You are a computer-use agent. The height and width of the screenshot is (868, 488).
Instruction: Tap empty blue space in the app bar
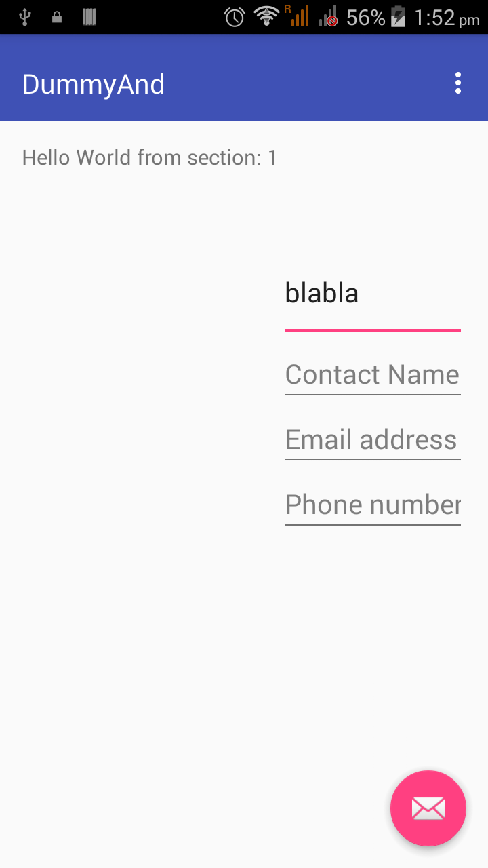pos(305,83)
